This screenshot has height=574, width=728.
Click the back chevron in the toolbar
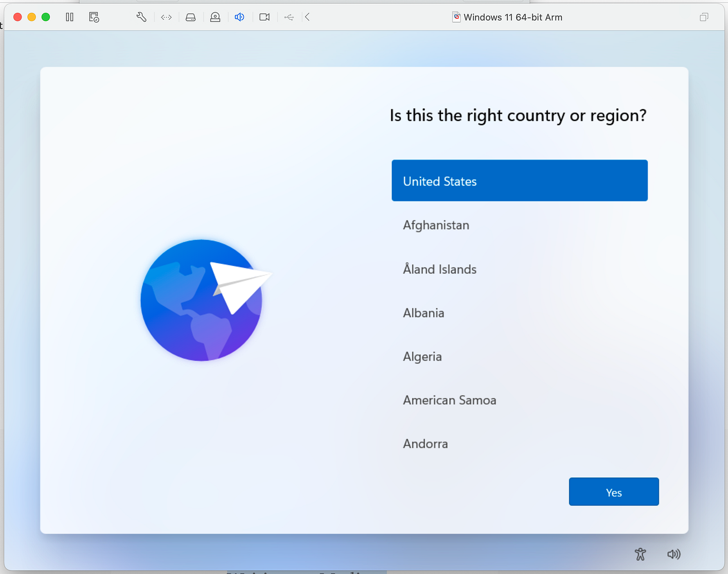307,17
